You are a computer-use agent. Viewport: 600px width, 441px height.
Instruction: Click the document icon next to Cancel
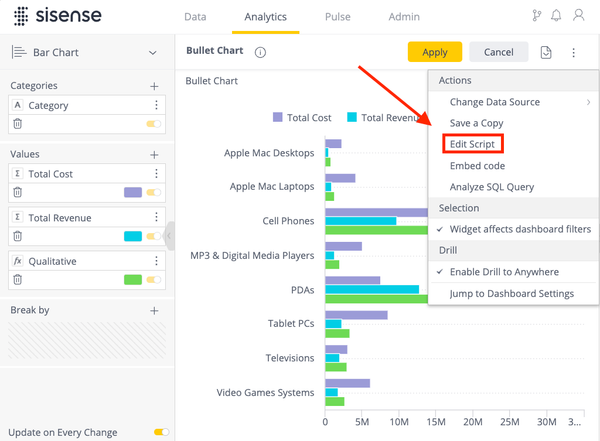546,52
